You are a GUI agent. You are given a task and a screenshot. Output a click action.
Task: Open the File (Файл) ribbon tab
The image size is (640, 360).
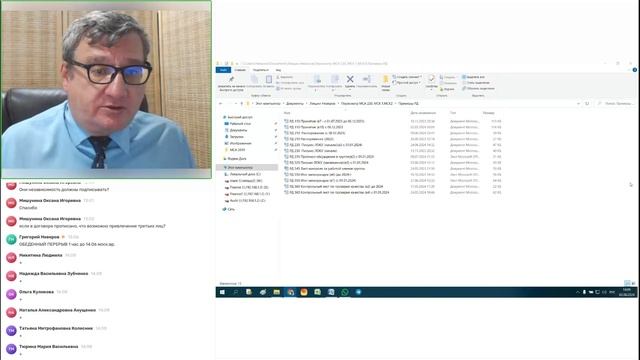point(223,70)
